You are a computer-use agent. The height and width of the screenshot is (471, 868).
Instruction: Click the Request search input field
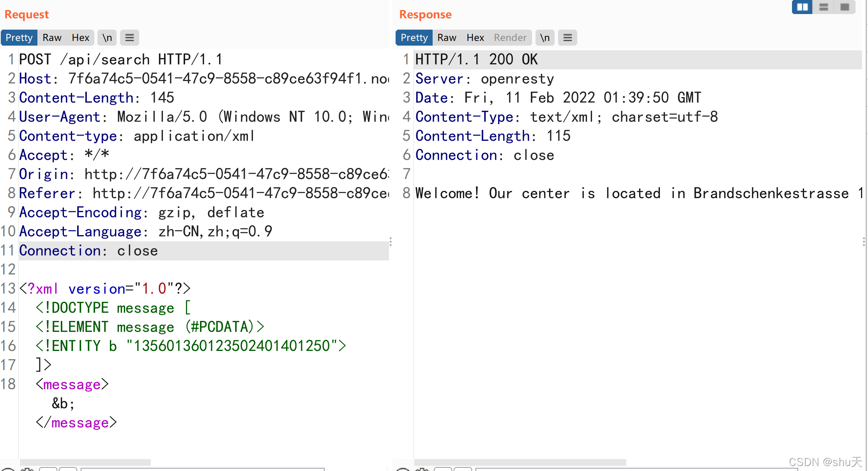point(203,469)
